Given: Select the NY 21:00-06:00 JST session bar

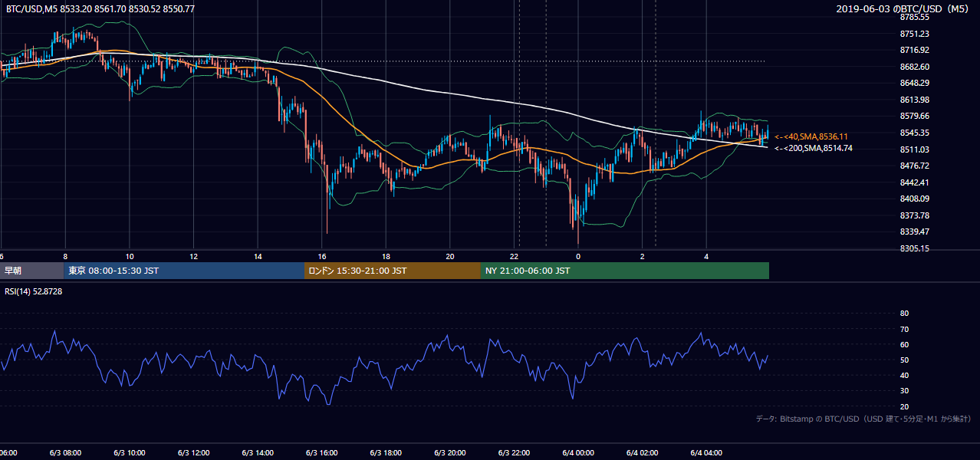Looking at the screenshot, I should [x=625, y=271].
